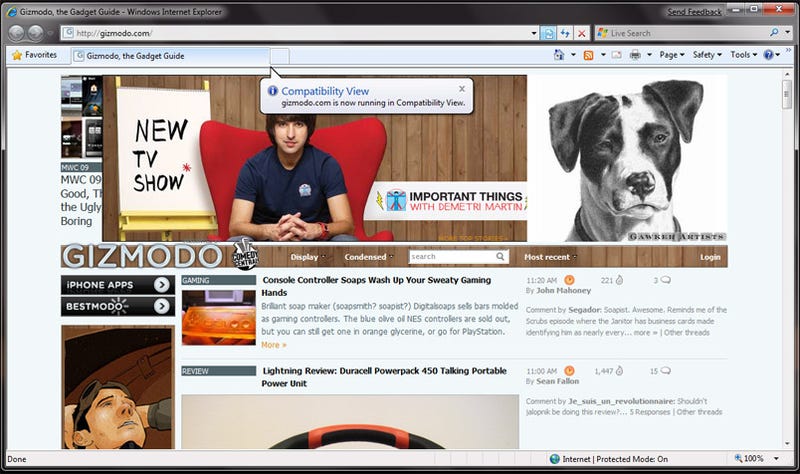Click the orange RSS feeds icon
This screenshot has height=474, width=800.
coord(588,55)
